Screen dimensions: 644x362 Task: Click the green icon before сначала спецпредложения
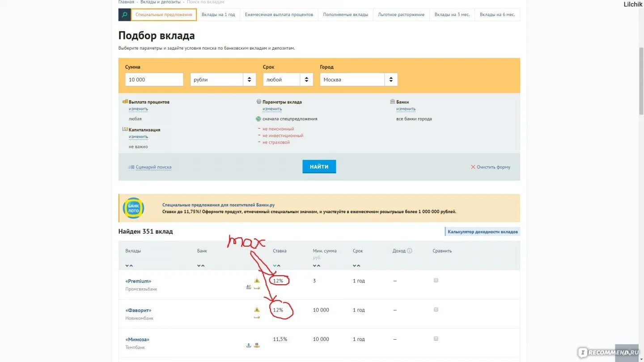pyautogui.click(x=258, y=119)
